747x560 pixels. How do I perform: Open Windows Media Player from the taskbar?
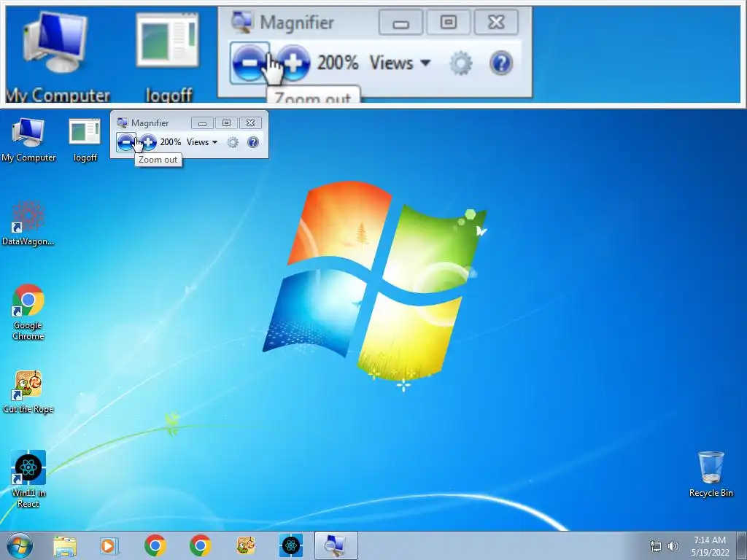pyautogui.click(x=109, y=545)
